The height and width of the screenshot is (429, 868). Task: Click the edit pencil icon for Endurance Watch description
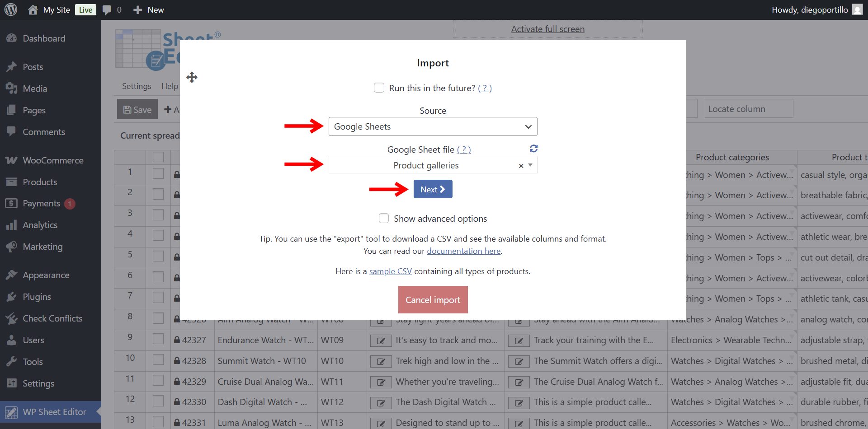[x=381, y=340]
